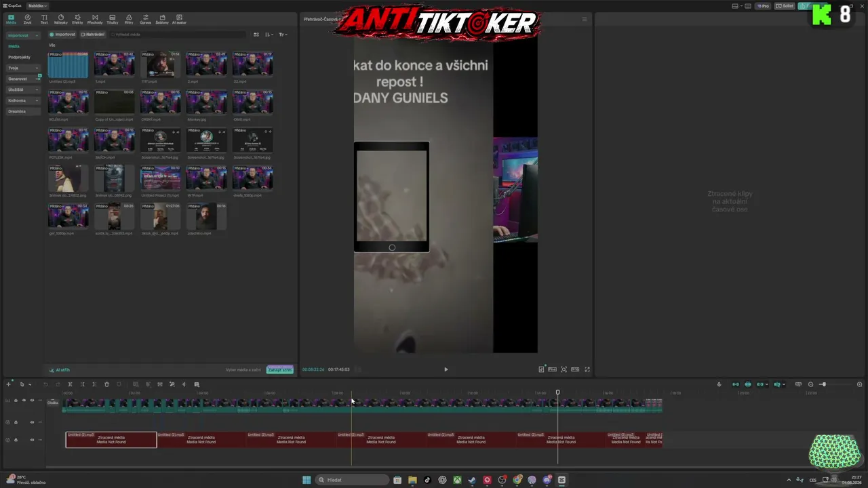The height and width of the screenshot is (488, 868).
Task: Open the Média tab in top toolbar
Action: click(11, 20)
